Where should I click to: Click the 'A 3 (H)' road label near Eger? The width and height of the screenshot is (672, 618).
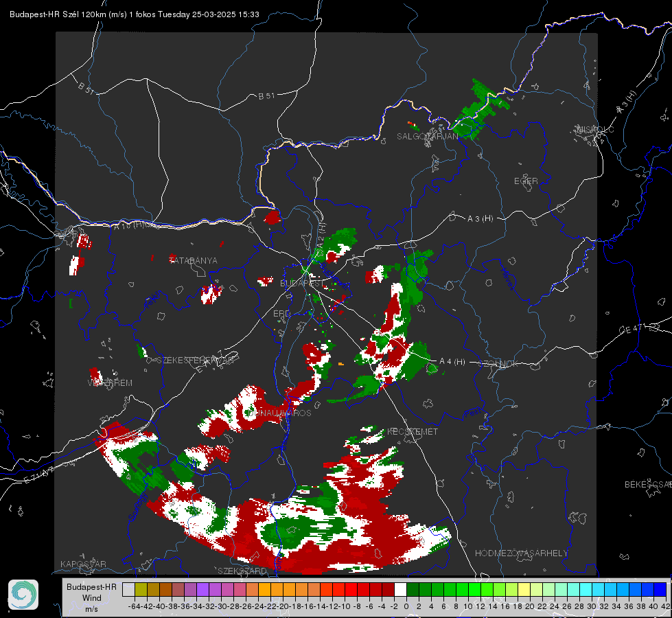tap(480, 219)
